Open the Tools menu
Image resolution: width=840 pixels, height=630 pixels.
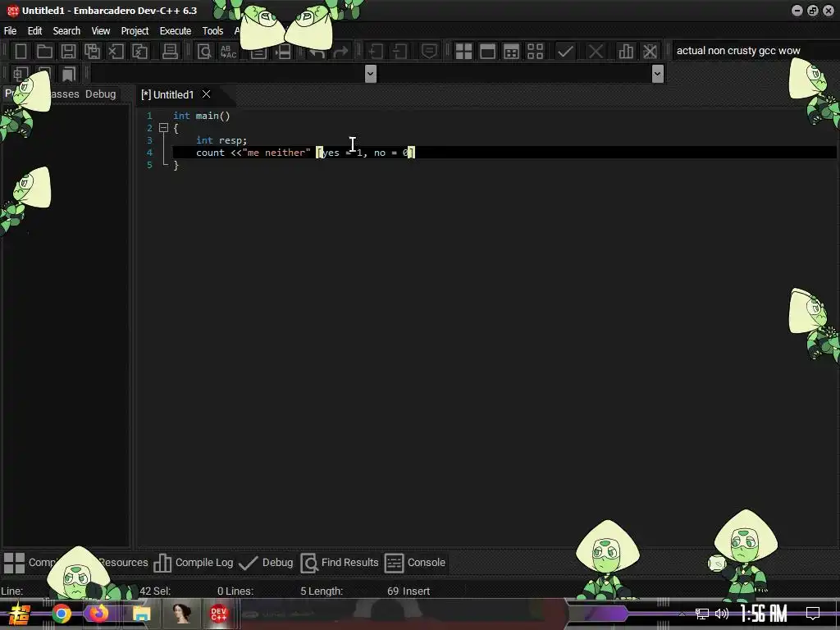(x=212, y=30)
